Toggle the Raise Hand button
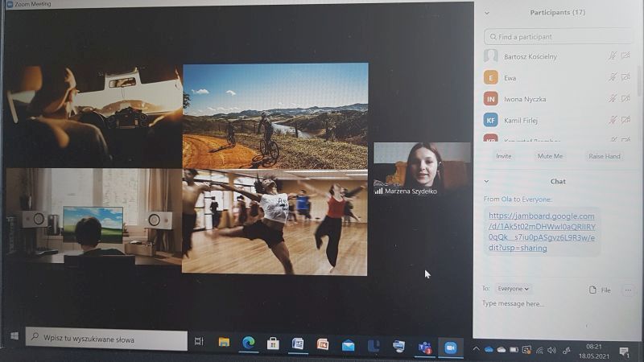Image resolution: width=644 pixels, height=362 pixels. pyautogui.click(x=604, y=156)
